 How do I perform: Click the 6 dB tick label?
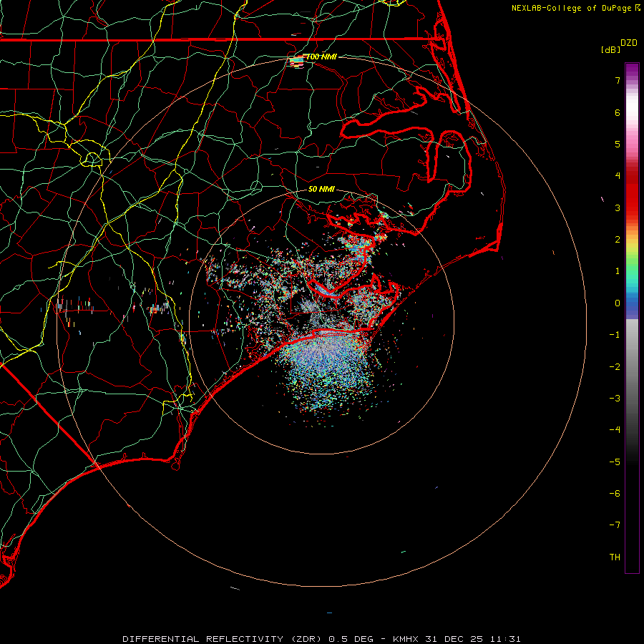click(x=618, y=112)
